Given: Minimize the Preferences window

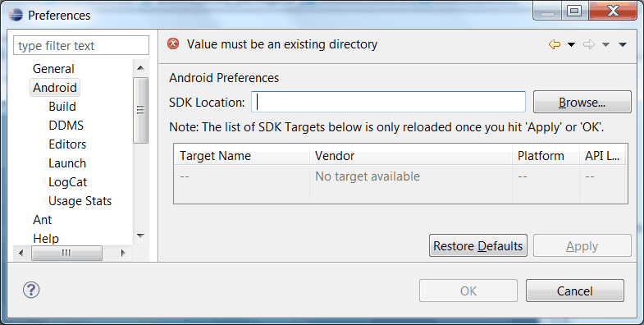Looking at the screenshot, I should (547, 11).
